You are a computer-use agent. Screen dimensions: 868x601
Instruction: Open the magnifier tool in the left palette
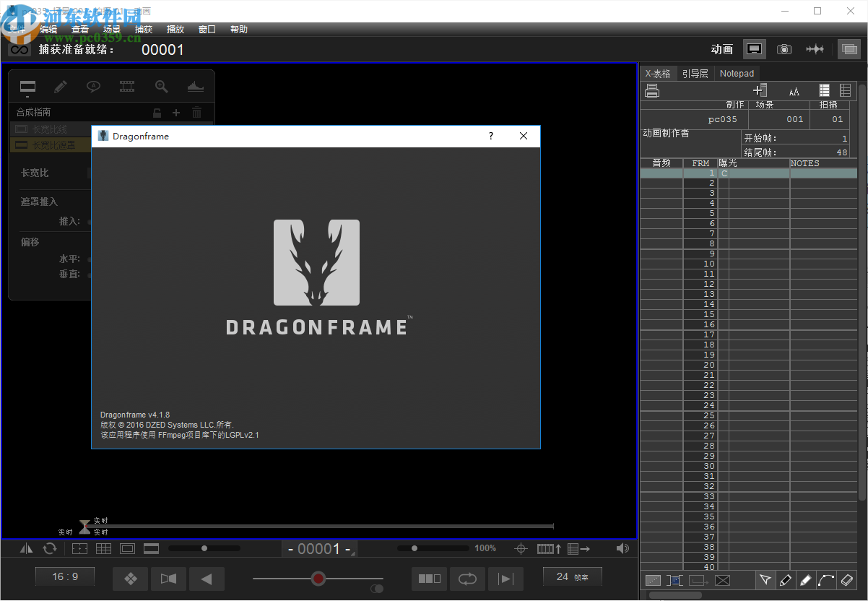click(x=160, y=86)
